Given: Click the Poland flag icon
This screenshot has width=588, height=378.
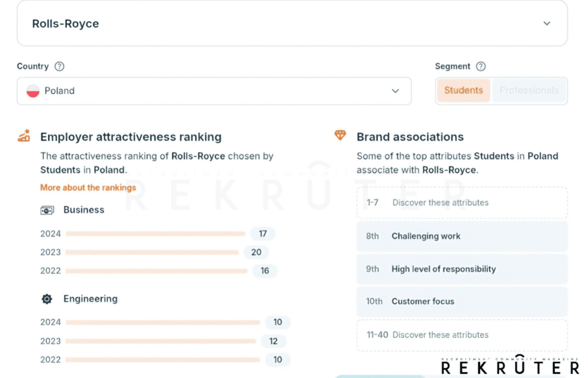Looking at the screenshot, I should (x=33, y=91).
